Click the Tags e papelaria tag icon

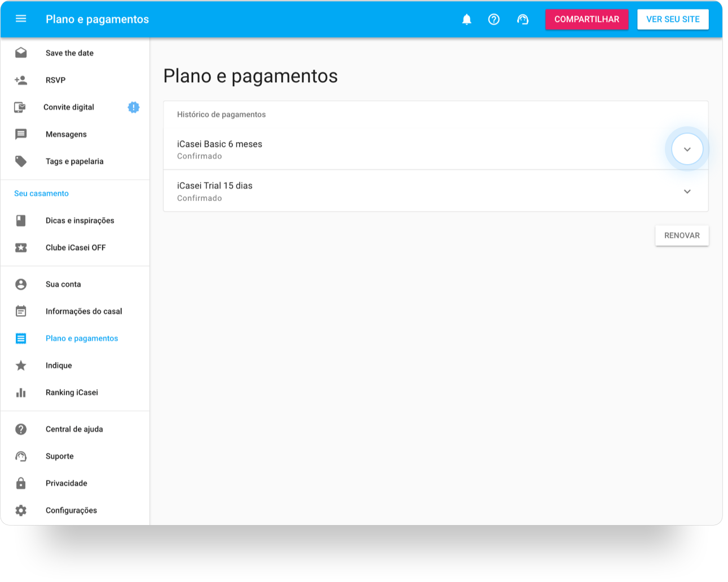[x=21, y=161]
